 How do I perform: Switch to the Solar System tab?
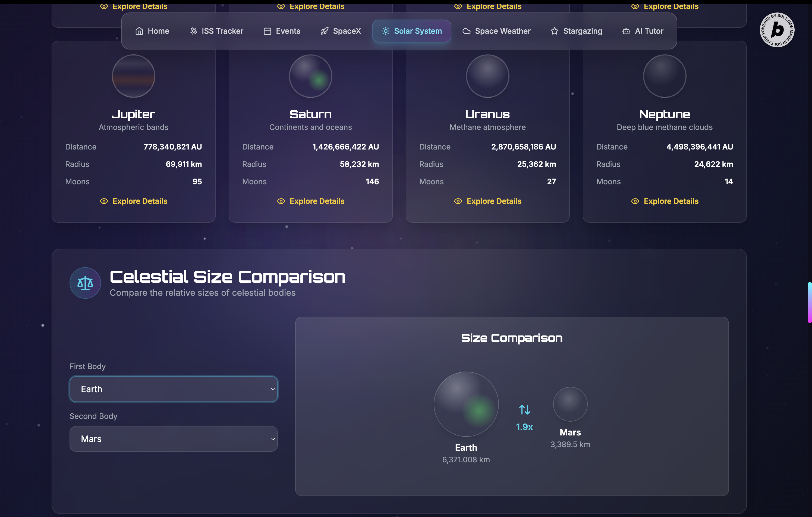point(411,31)
